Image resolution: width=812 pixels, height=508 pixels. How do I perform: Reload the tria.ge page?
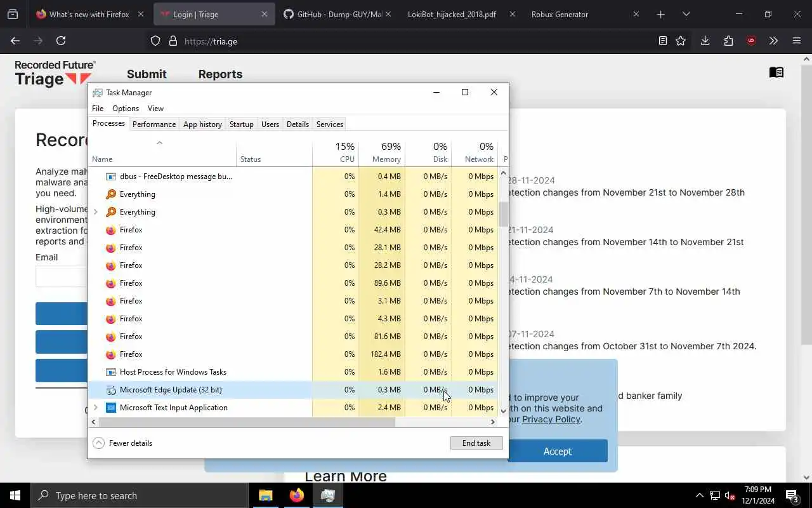61,41
